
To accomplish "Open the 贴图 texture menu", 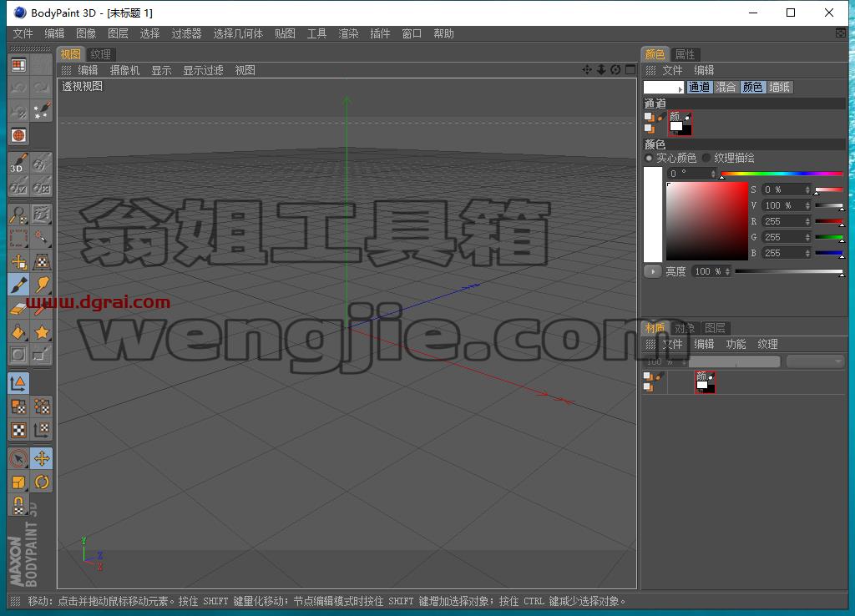I will pyautogui.click(x=285, y=33).
